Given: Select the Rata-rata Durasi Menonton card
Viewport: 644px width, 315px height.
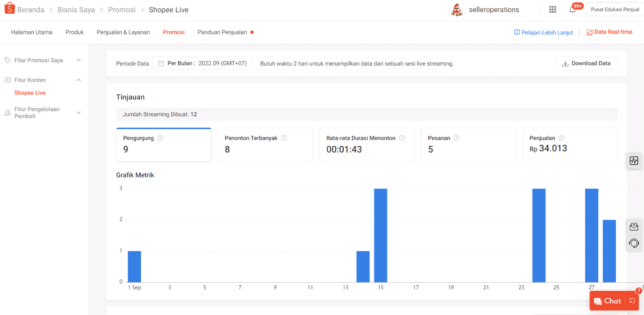Looking at the screenshot, I should click(366, 144).
